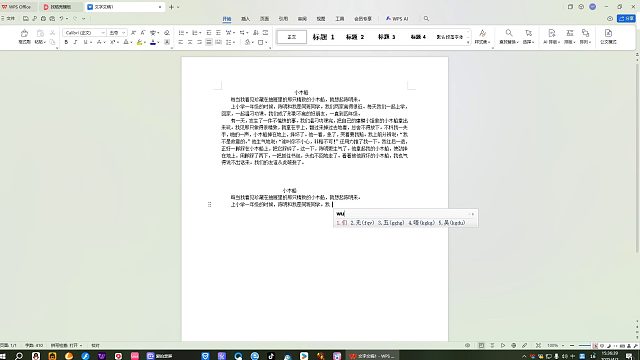Add a new document tab with plus
The height and width of the screenshot is (360, 640).
pos(171,7)
